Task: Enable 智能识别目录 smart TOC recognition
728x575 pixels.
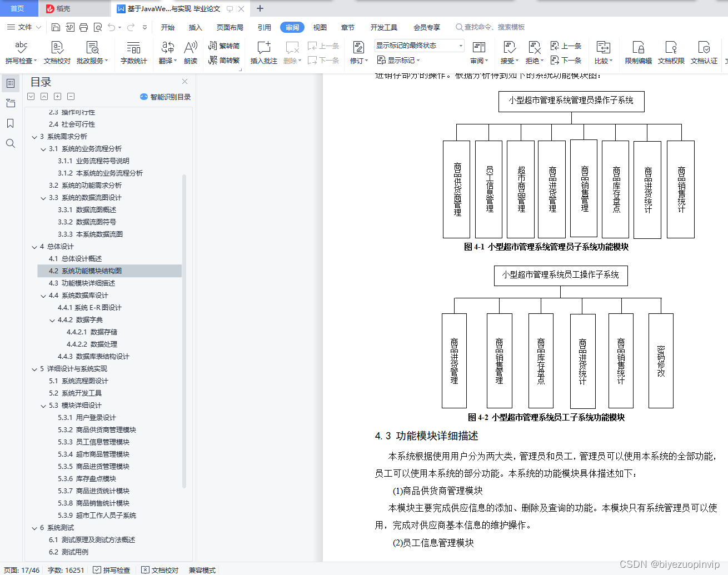Action: tap(166, 98)
